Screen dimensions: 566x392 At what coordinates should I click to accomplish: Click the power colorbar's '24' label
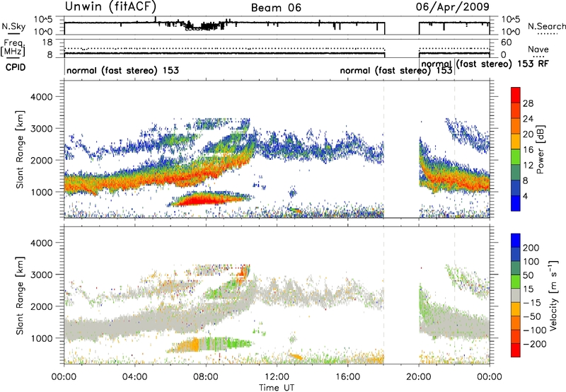point(528,119)
